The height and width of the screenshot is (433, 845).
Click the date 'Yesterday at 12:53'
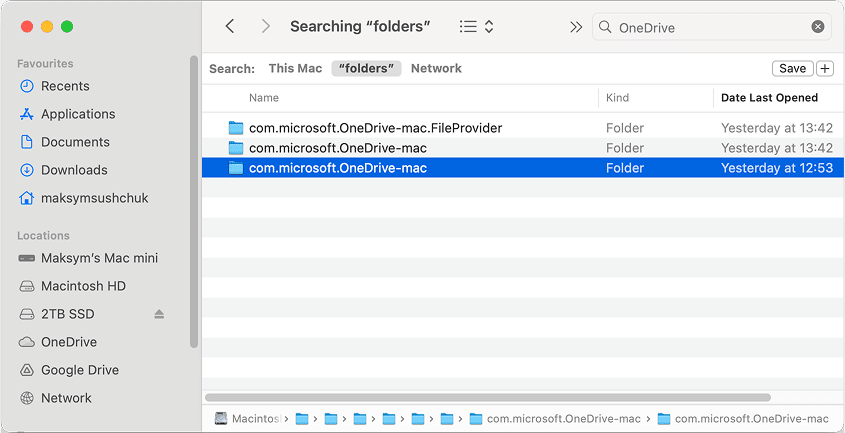coord(777,168)
